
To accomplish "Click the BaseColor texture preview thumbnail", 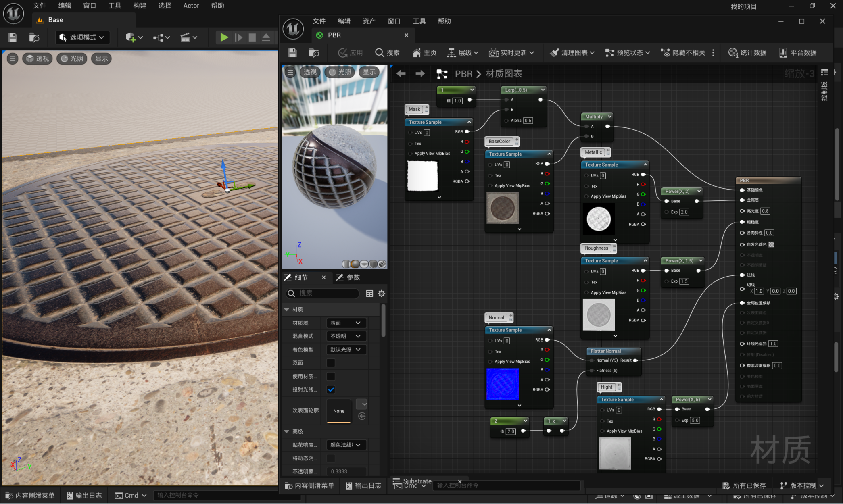I will 502,208.
